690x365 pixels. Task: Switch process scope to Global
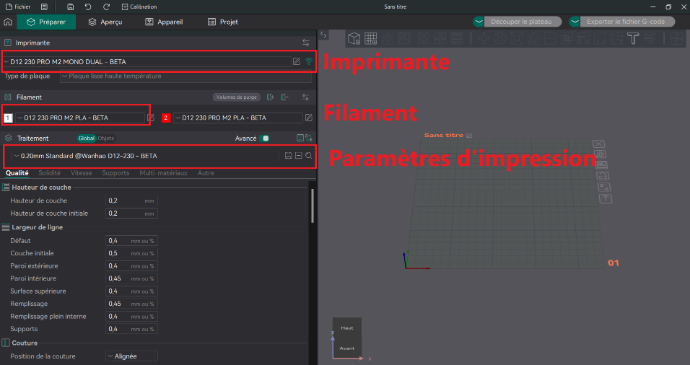click(x=86, y=138)
